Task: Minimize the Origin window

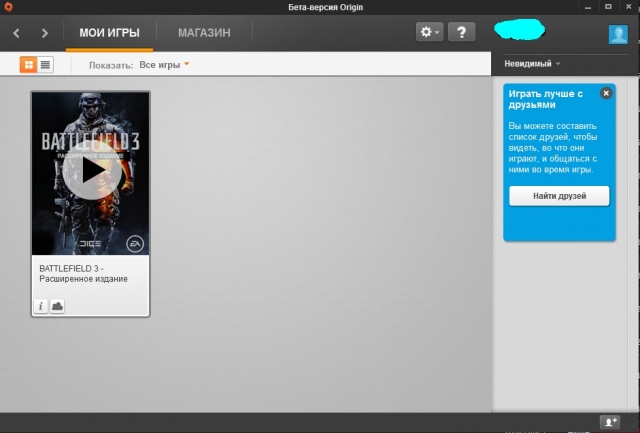Action: coord(588,7)
